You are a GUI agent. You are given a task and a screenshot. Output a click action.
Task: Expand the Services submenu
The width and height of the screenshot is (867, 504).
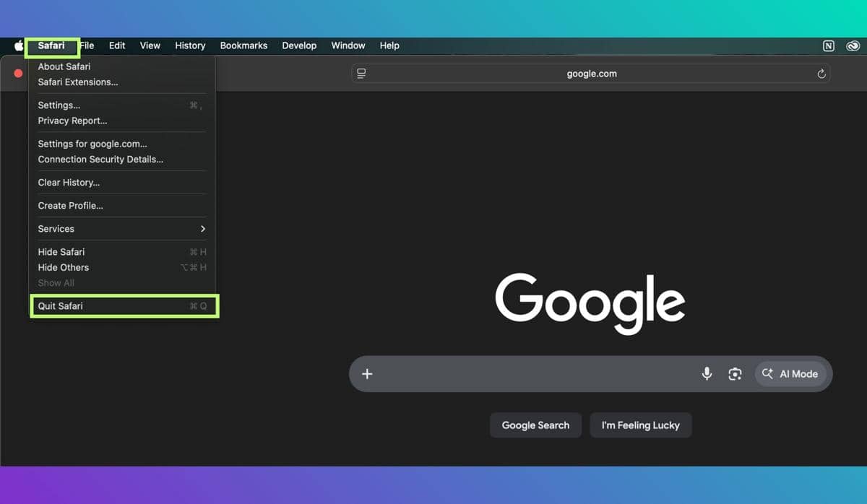click(x=56, y=229)
